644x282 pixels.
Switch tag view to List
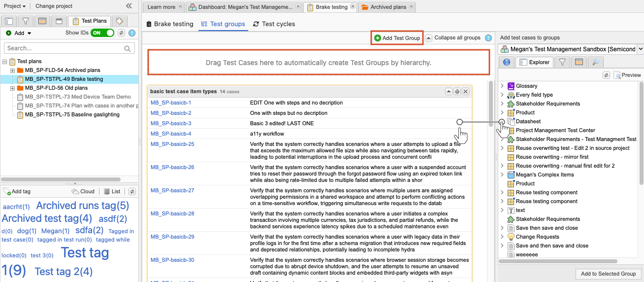pyautogui.click(x=112, y=191)
